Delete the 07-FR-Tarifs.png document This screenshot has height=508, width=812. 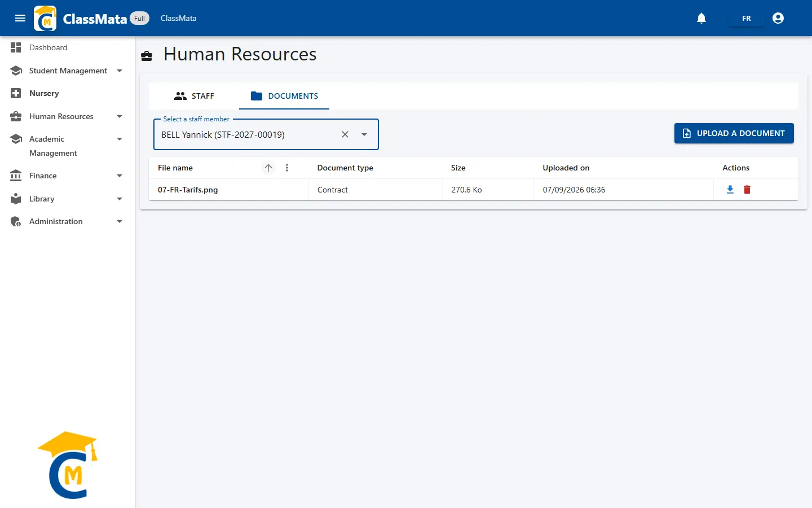pos(747,190)
